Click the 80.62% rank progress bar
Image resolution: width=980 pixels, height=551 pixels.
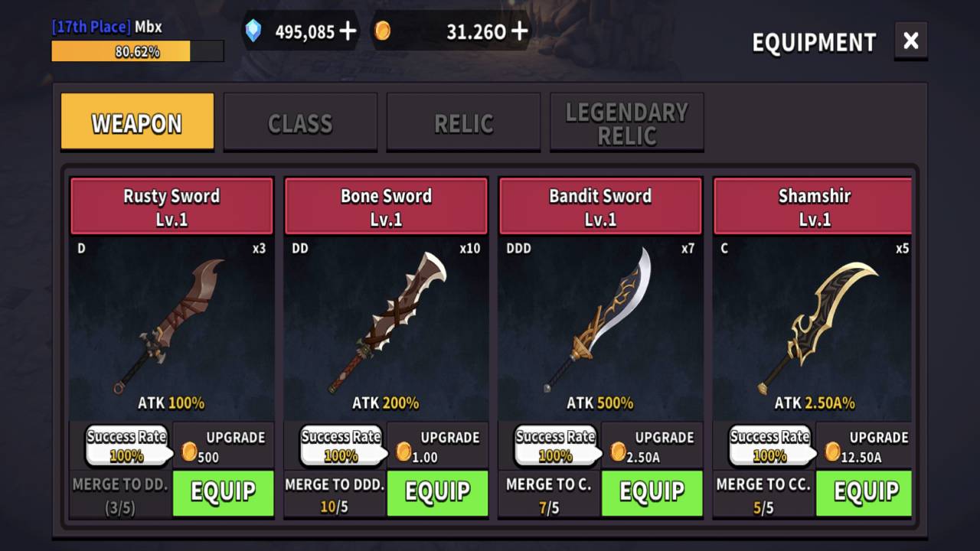tap(138, 51)
